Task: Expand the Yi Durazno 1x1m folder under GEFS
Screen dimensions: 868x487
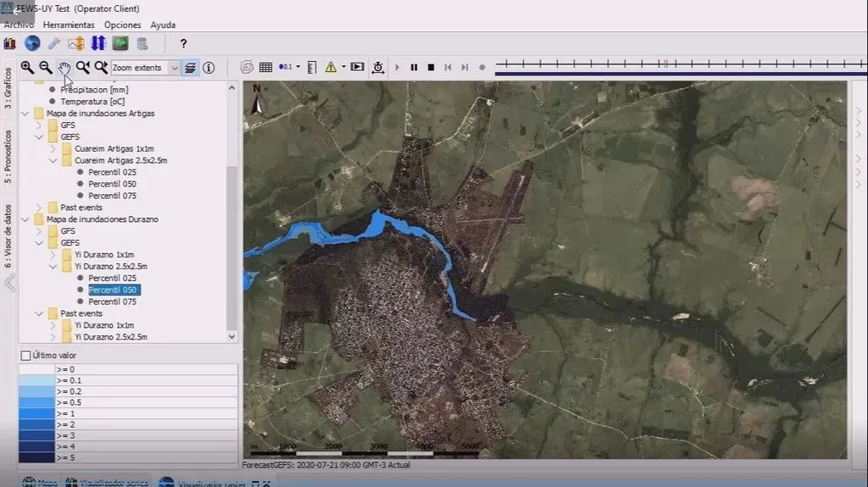Action: coord(53,255)
